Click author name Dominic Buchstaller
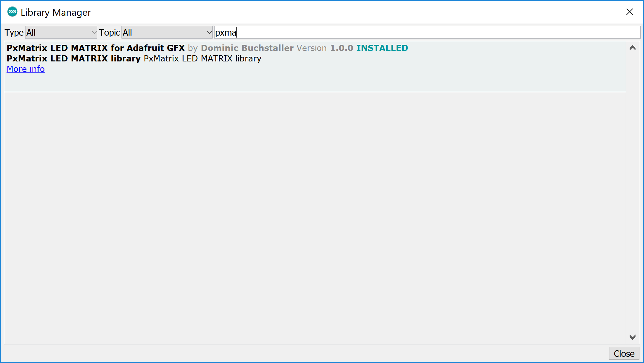This screenshot has height=363, width=644. (x=247, y=48)
